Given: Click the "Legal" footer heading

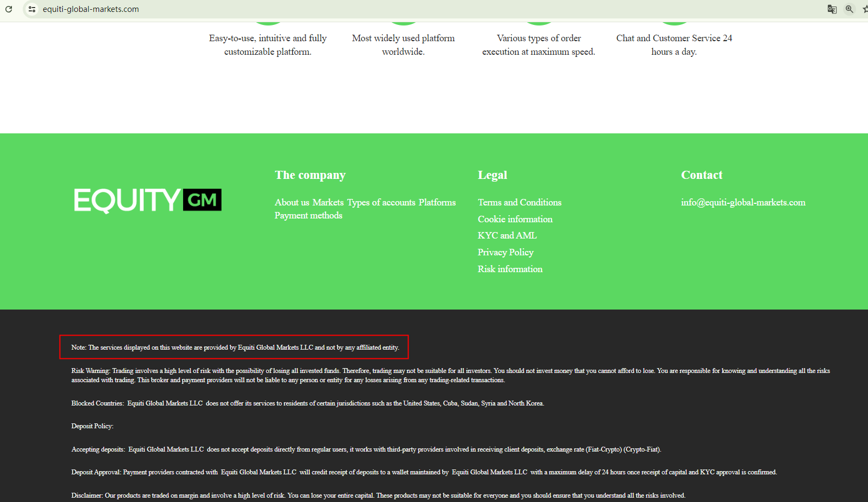Looking at the screenshot, I should (493, 175).
